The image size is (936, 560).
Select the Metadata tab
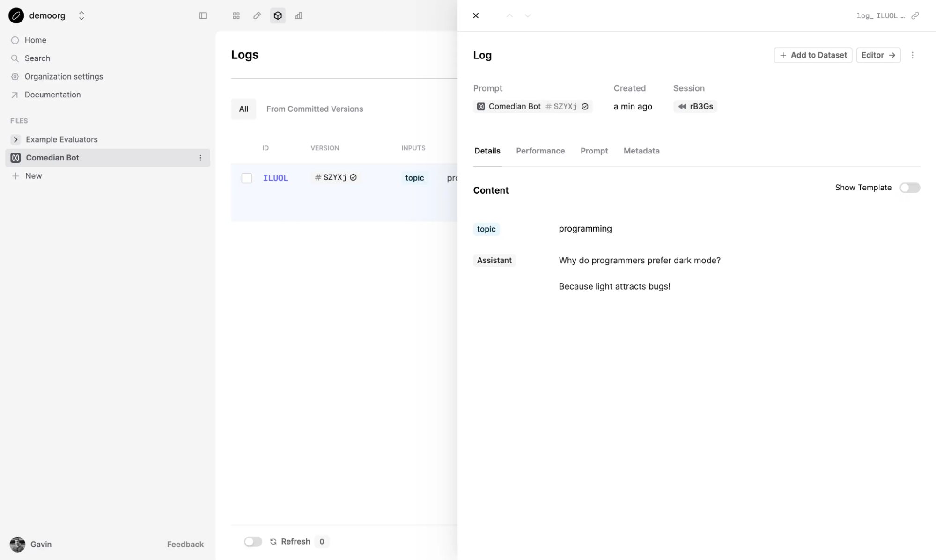641,151
